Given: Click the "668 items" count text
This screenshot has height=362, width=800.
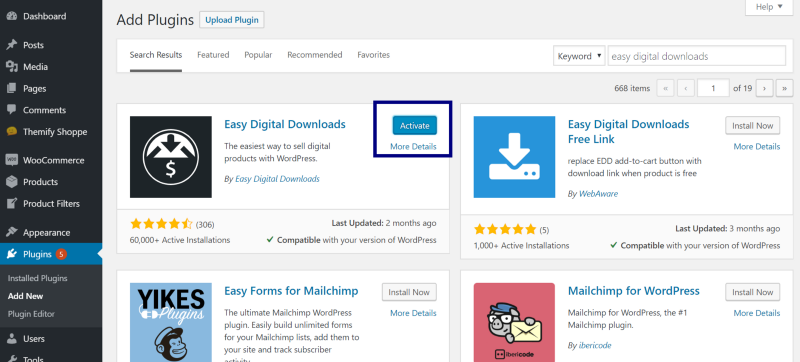Looking at the screenshot, I should [632, 88].
